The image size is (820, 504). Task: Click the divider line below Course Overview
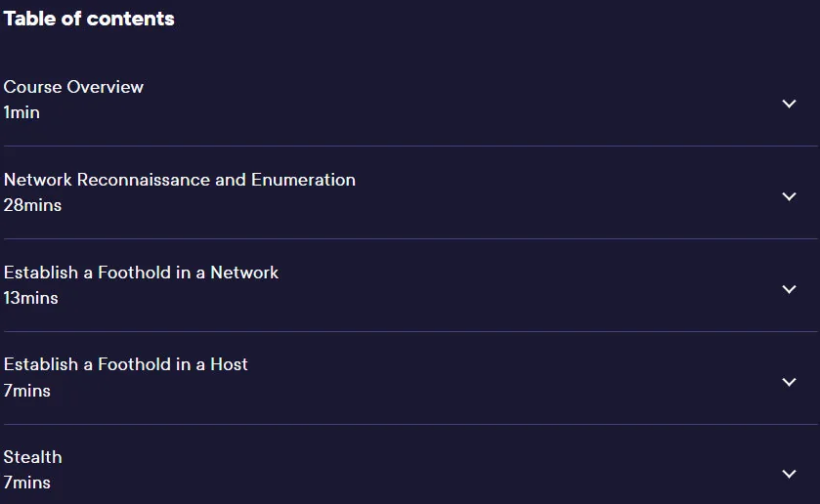click(410, 146)
